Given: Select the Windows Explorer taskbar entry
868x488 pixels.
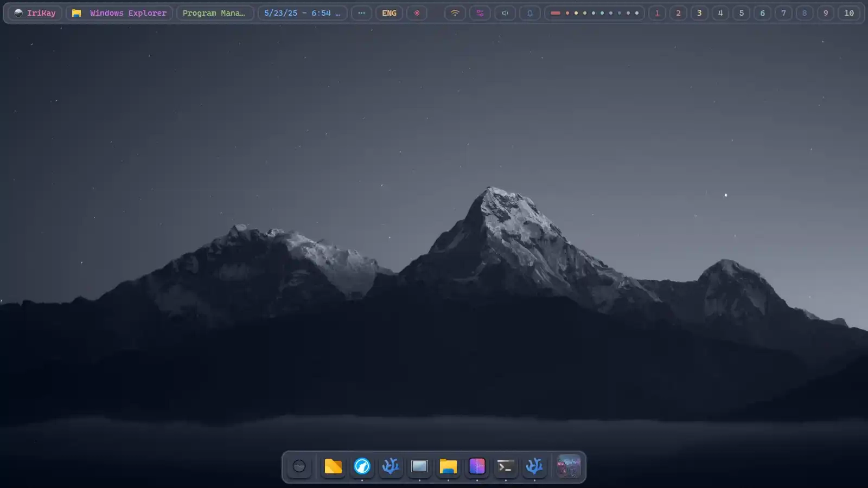Looking at the screenshot, I should click(119, 12).
